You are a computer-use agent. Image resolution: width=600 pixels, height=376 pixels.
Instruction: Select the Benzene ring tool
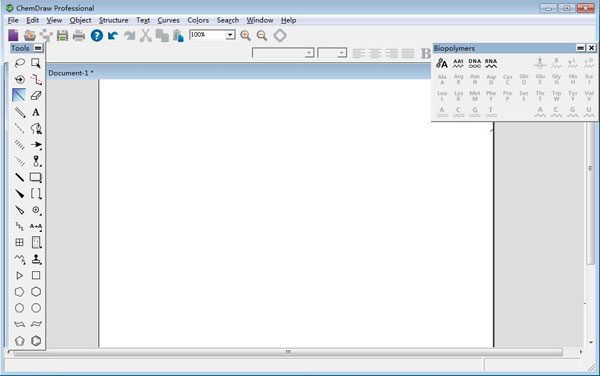click(x=36, y=340)
